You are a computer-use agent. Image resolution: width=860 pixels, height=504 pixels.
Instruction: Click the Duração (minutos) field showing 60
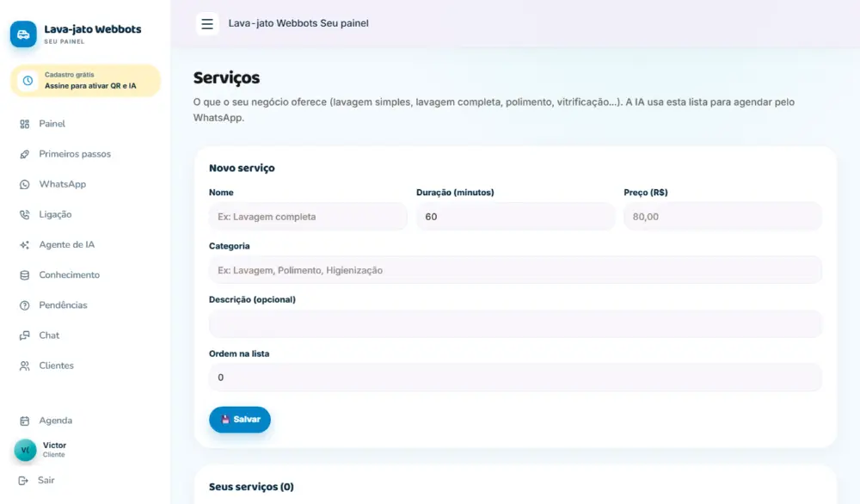pos(515,217)
